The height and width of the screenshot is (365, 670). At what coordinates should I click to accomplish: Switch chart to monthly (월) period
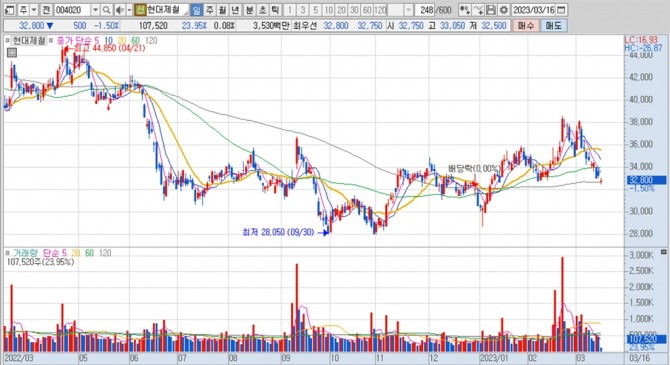tap(223, 10)
